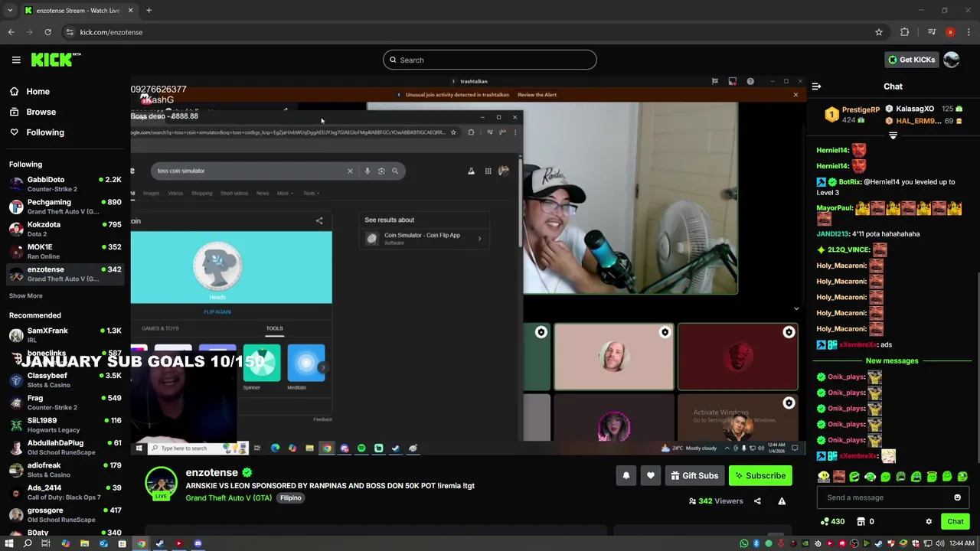Bookmark this page with star icon

tap(879, 32)
